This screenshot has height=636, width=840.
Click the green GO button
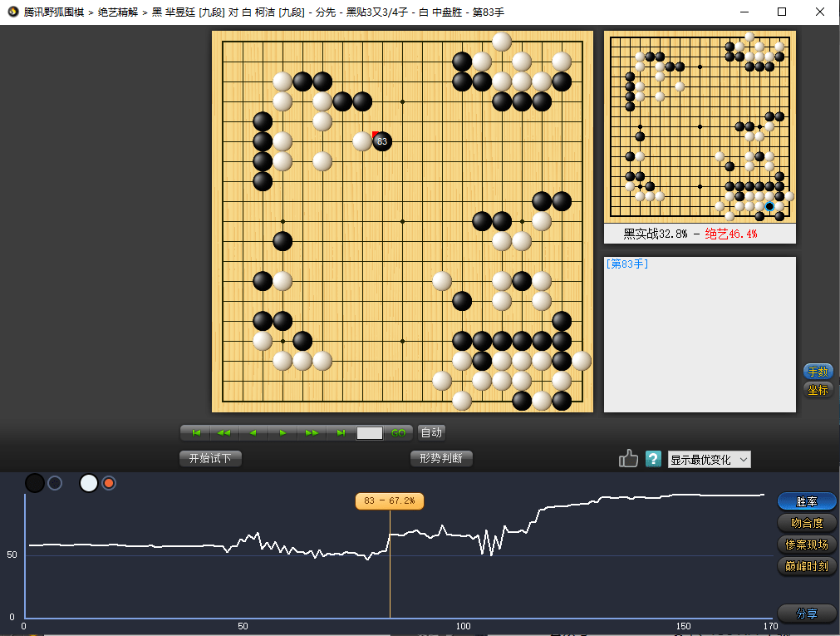coord(398,433)
